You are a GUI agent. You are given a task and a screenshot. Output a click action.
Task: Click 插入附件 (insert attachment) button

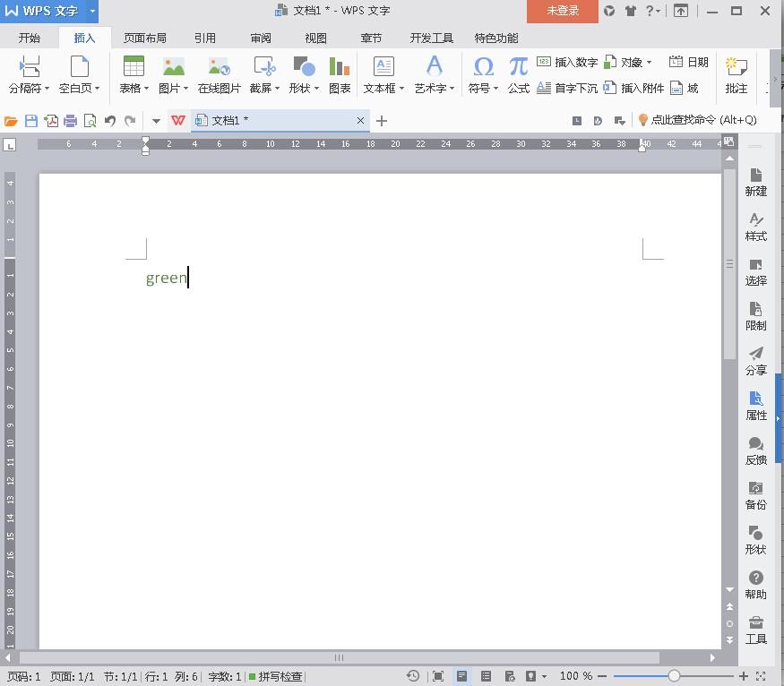(x=634, y=88)
